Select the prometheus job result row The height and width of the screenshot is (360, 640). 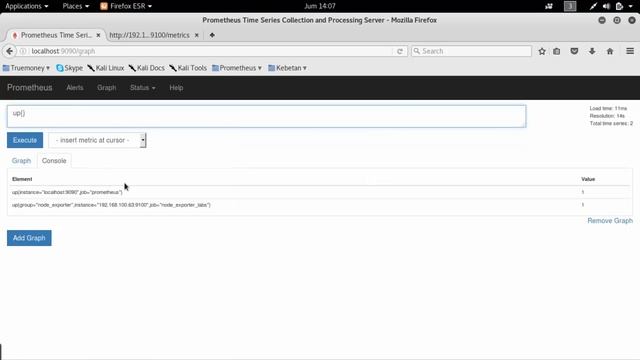click(x=320, y=192)
